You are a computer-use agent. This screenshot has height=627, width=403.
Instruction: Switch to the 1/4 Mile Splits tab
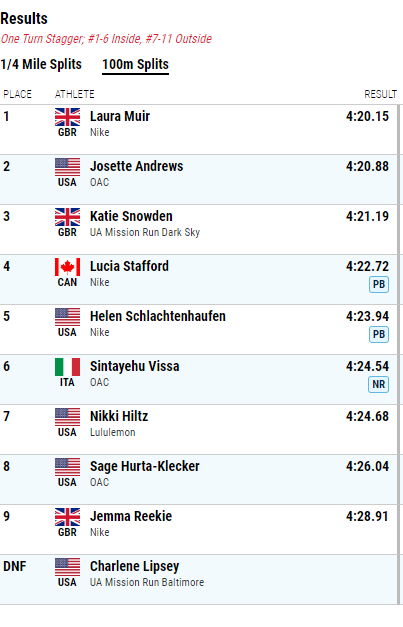click(41, 64)
